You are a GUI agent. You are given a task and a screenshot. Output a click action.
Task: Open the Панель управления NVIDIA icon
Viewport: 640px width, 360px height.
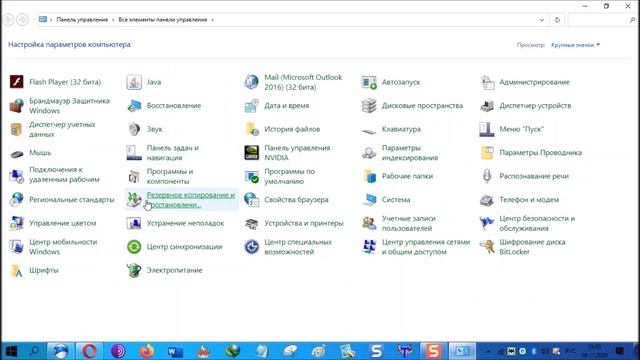251,153
